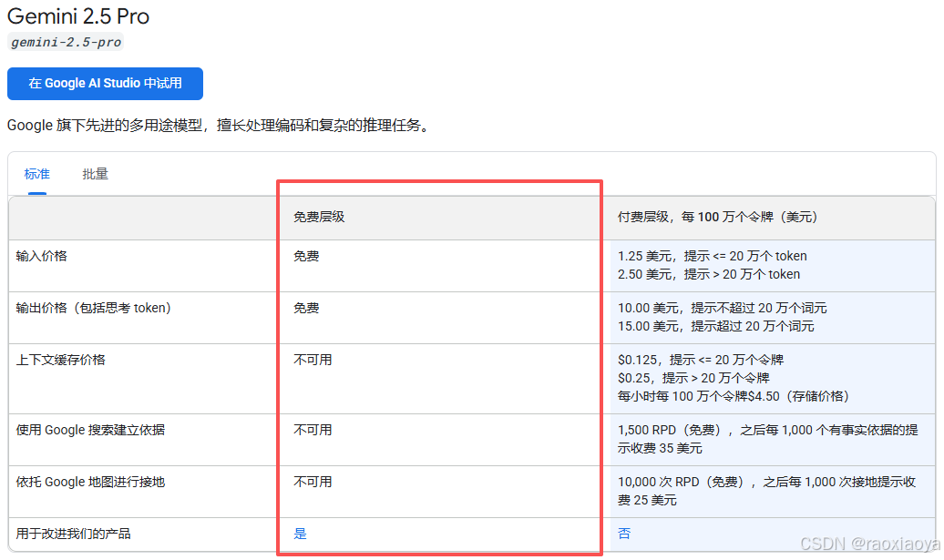Click the $0.125 cache price line
Screen dimensions: 944x560
(701, 360)
